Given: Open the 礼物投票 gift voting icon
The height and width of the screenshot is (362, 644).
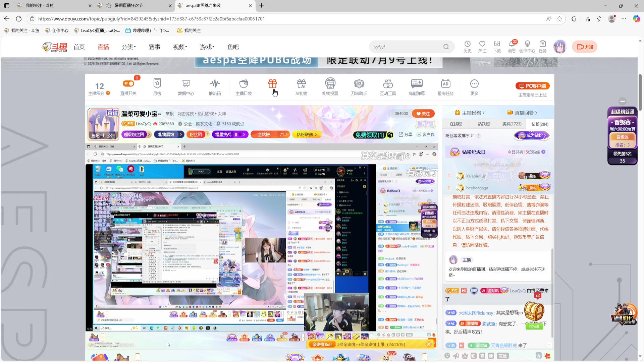Looking at the screenshot, I should tap(330, 87).
